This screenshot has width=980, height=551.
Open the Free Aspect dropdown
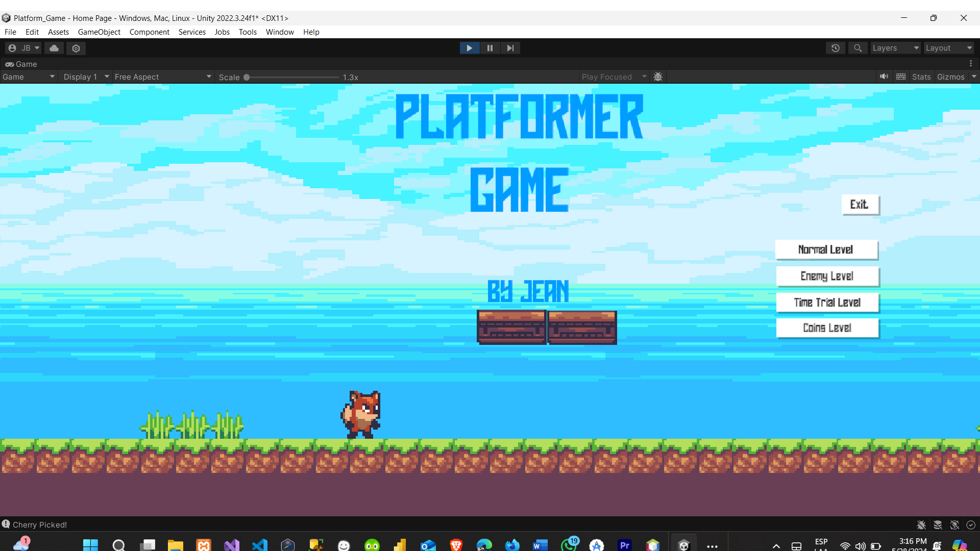163,77
